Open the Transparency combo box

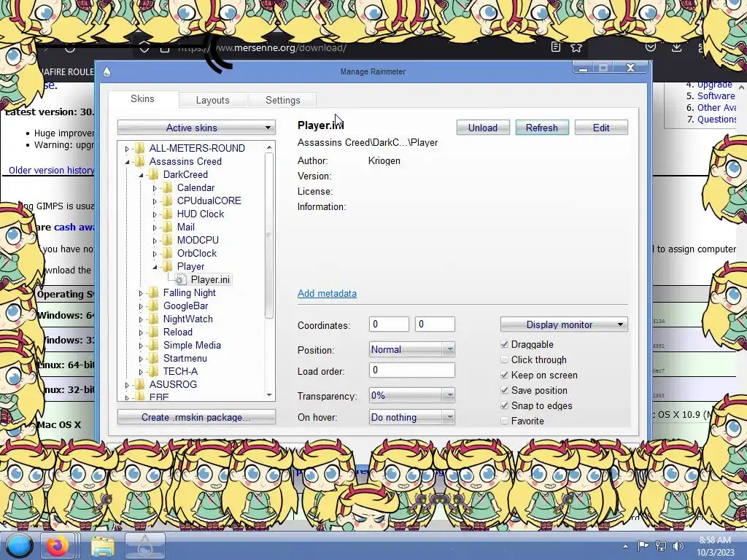pyautogui.click(x=411, y=395)
